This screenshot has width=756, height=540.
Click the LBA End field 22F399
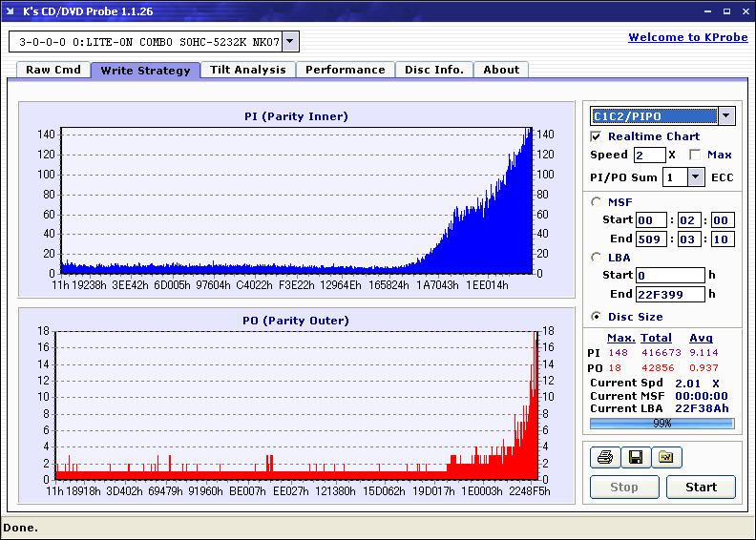(x=670, y=294)
